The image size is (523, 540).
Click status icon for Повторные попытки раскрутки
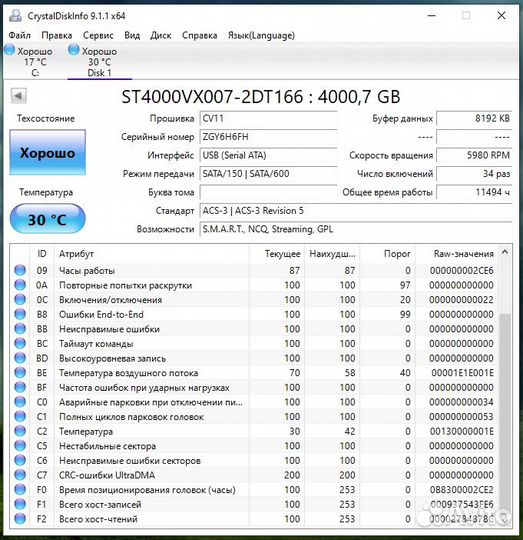coord(20,285)
